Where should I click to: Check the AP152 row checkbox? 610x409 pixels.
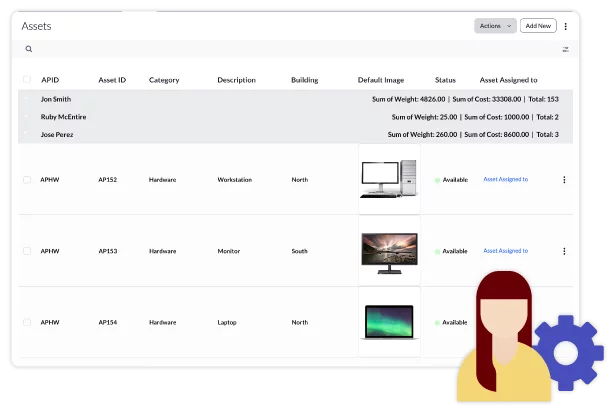point(27,180)
